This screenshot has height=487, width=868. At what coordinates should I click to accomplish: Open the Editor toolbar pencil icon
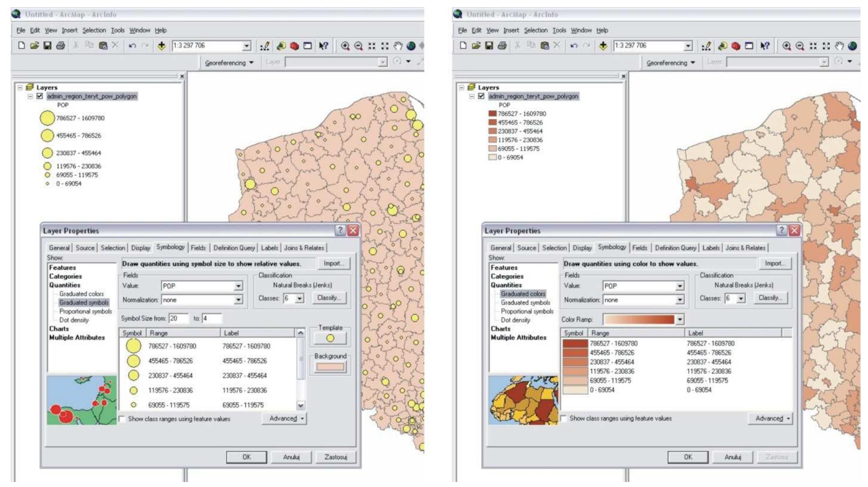(266, 46)
